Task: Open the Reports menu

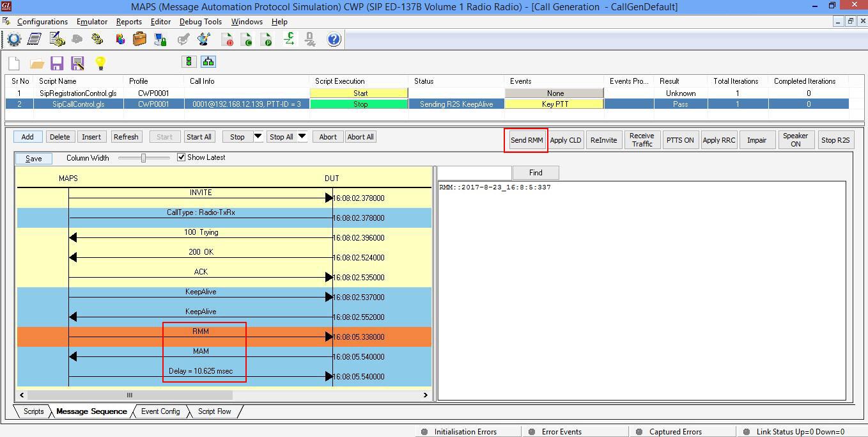Action: pyautogui.click(x=128, y=22)
